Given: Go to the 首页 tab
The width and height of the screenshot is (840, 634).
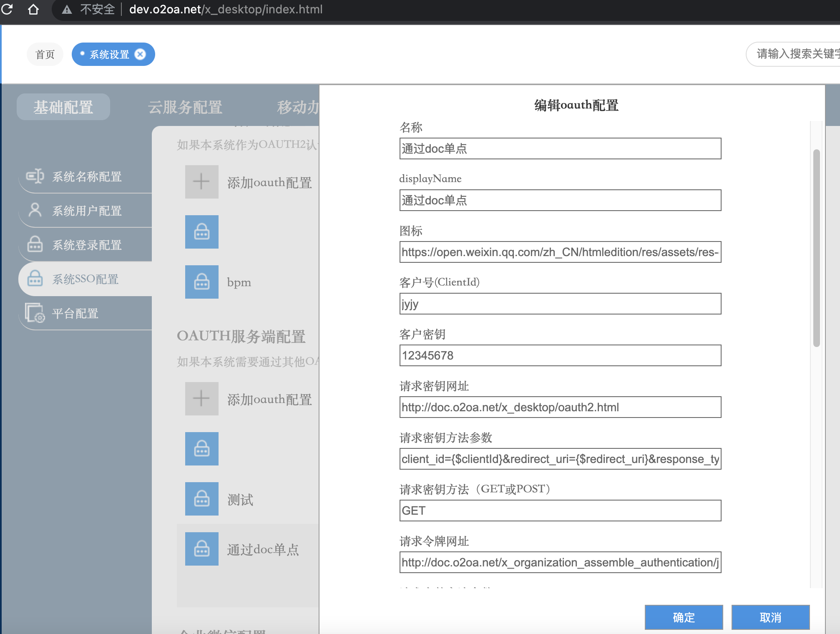Looking at the screenshot, I should [45, 55].
